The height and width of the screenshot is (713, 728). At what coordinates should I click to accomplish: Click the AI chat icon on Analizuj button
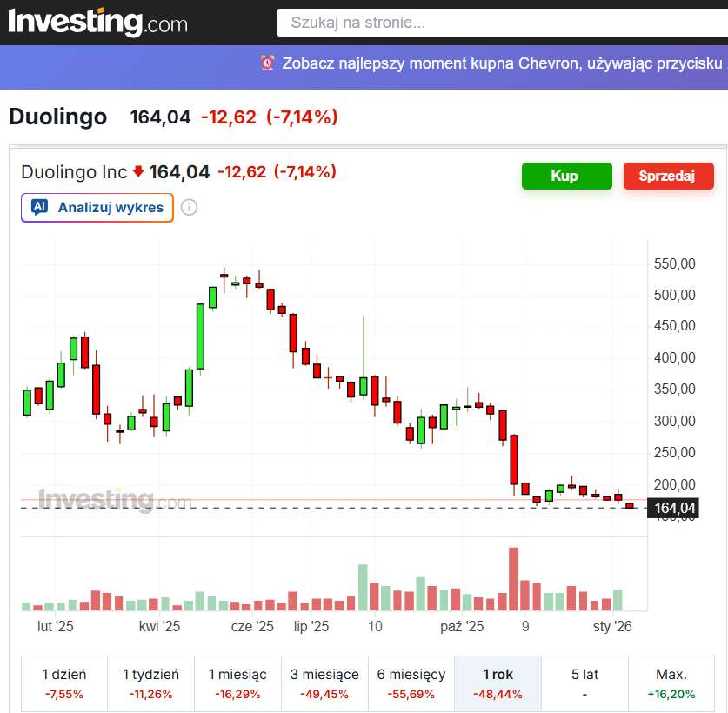pos(39,207)
